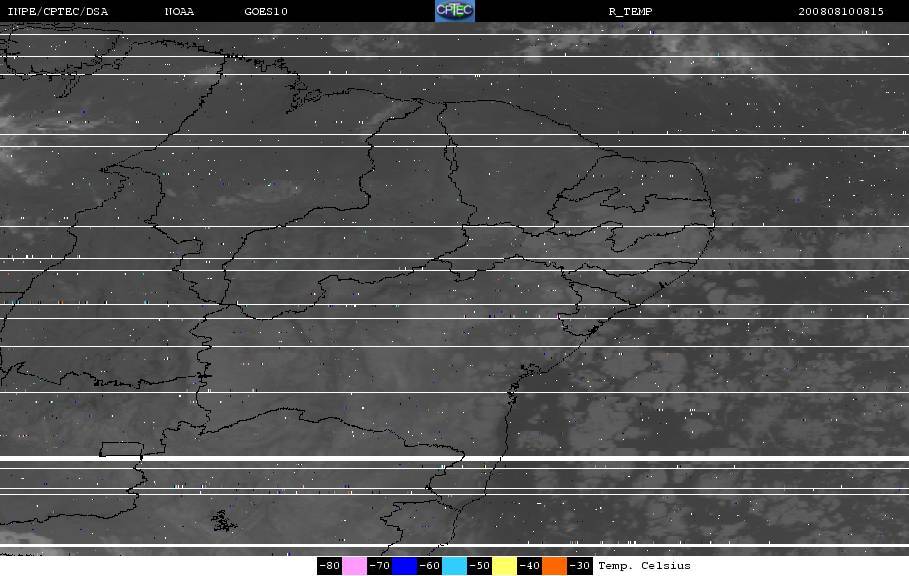Click the small rectangular outlined region on map
The image size is (909, 576).
click(121, 449)
